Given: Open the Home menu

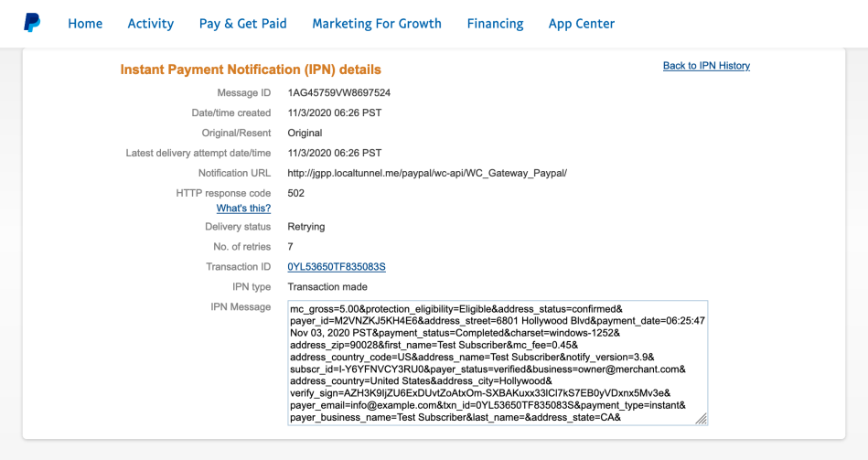Looking at the screenshot, I should point(85,24).
